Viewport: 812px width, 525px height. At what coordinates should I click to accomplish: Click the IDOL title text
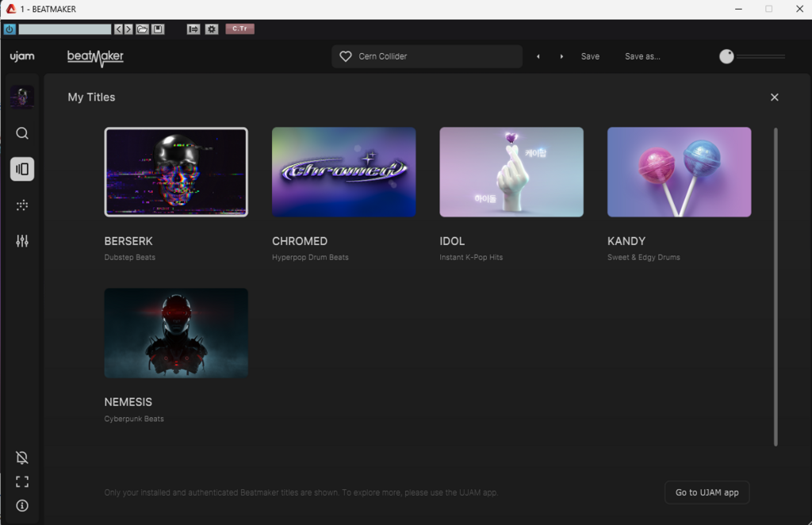click(x=452, y=241)
